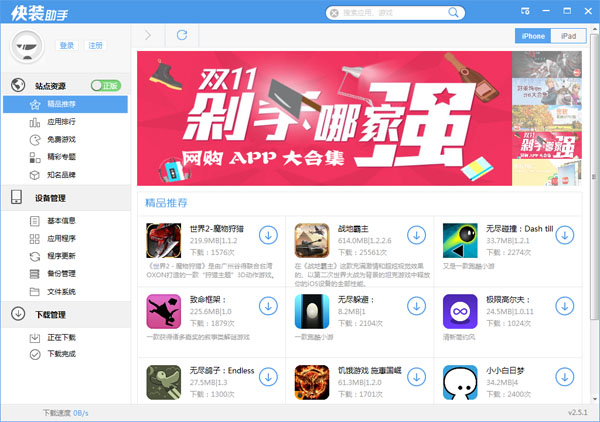Open 无尽碰撞 app icon
The image size is (600, 422).
click(460, 241)
